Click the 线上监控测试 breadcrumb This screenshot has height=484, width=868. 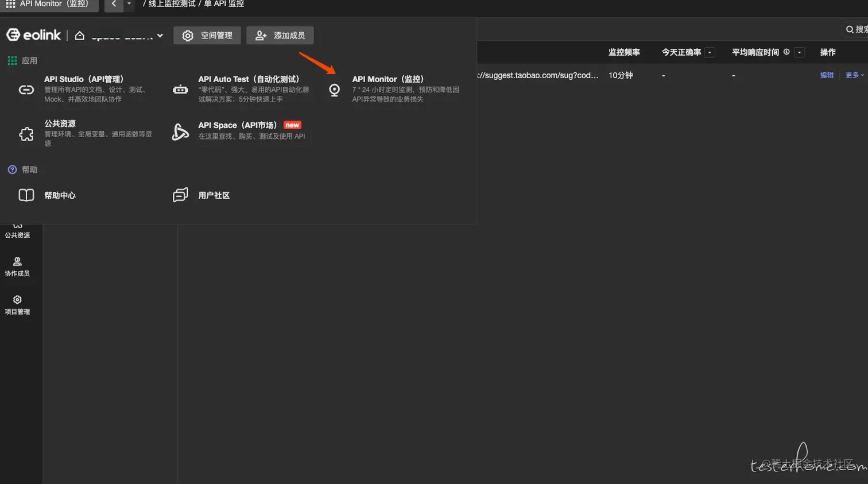[172, 4]
